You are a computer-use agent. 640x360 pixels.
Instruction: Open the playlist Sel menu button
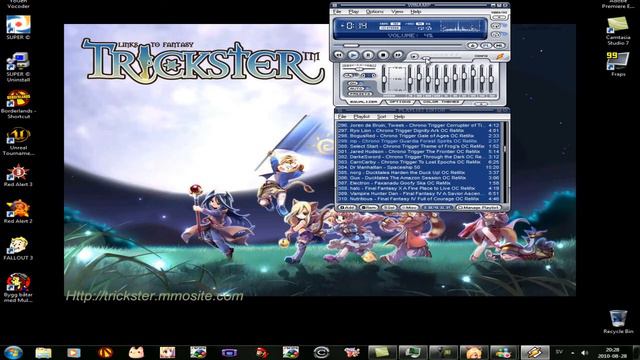[x=389, y=207]
